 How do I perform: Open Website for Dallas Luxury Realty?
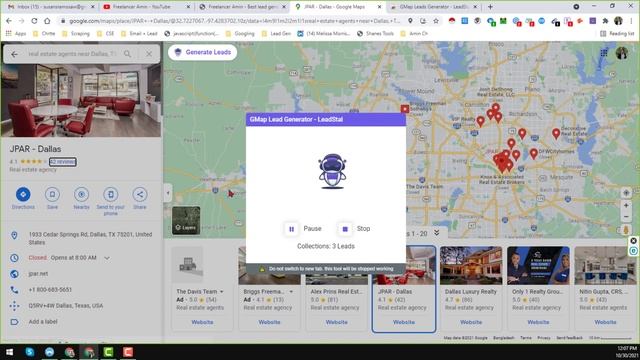click(x=471, y=322)
